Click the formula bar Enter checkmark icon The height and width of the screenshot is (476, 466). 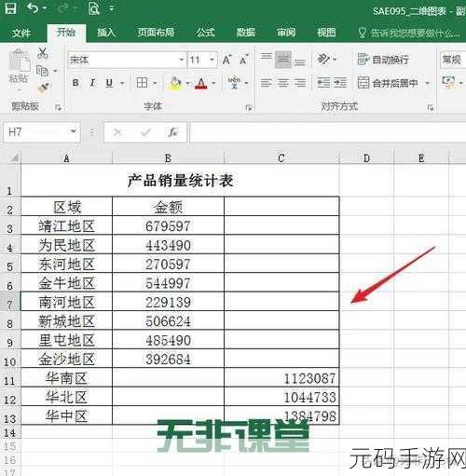pos(145,132)
